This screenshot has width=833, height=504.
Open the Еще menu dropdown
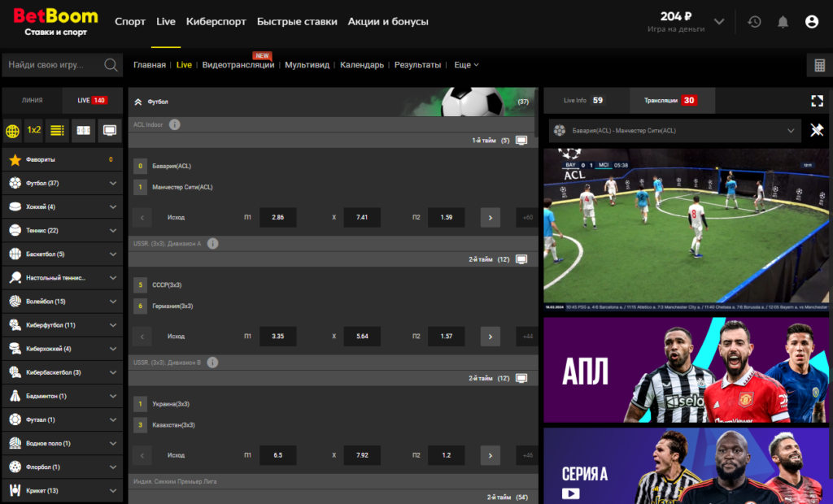[466, 65]
